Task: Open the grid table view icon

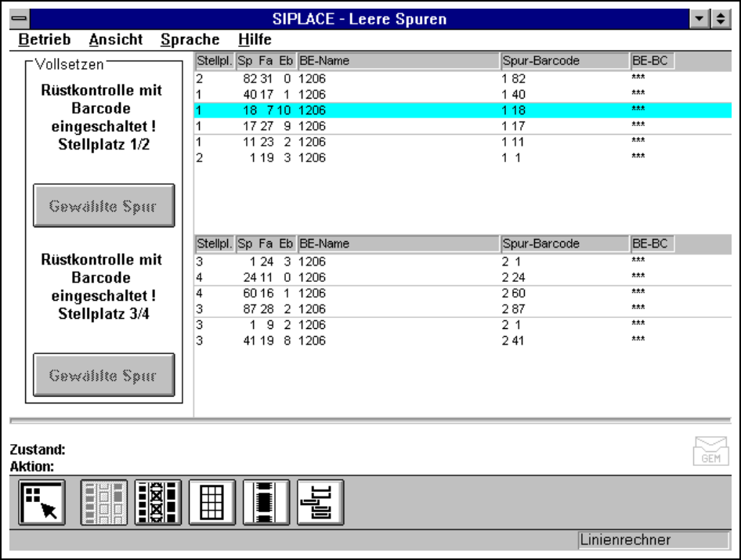Action: pyautogui.click(x=212, y=502)
